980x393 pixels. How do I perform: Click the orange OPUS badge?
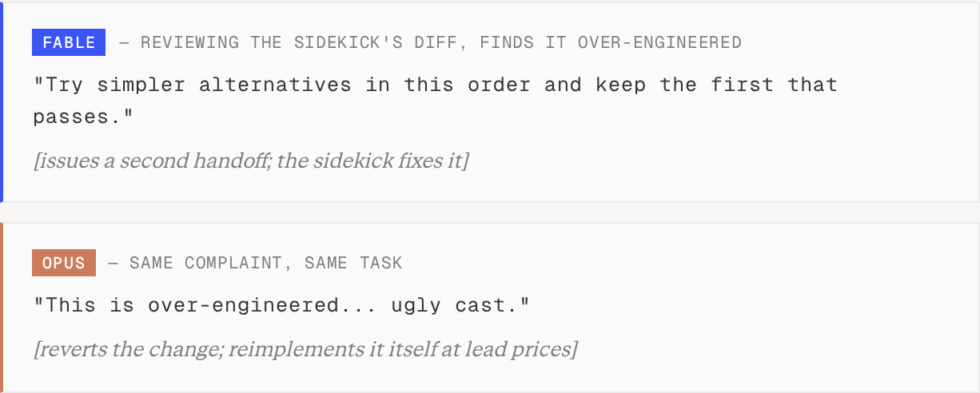click(x=64, y=263)
